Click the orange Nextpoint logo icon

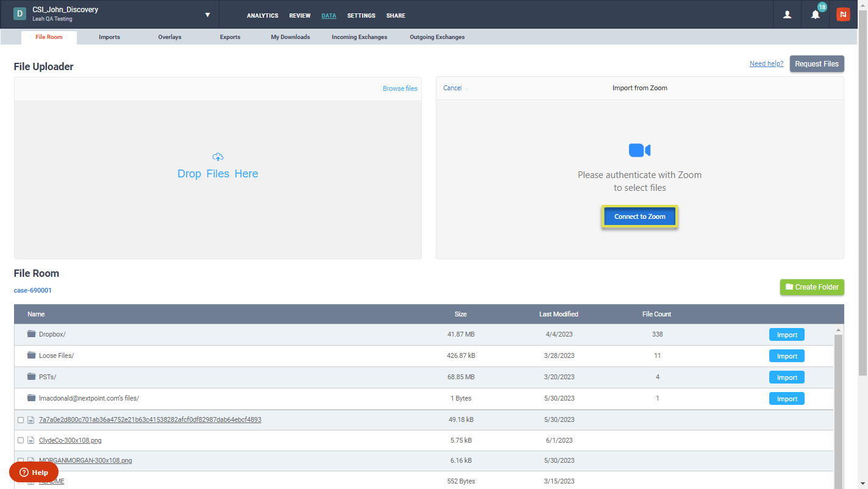click(x=843, y=14)
